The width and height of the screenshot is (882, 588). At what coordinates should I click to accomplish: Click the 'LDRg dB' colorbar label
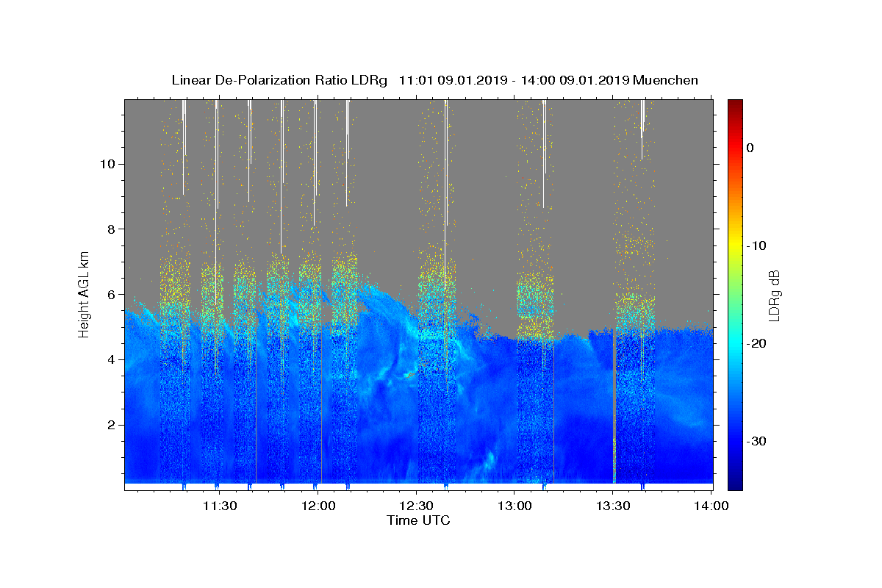pyautogui.click(x=774, y=295)
